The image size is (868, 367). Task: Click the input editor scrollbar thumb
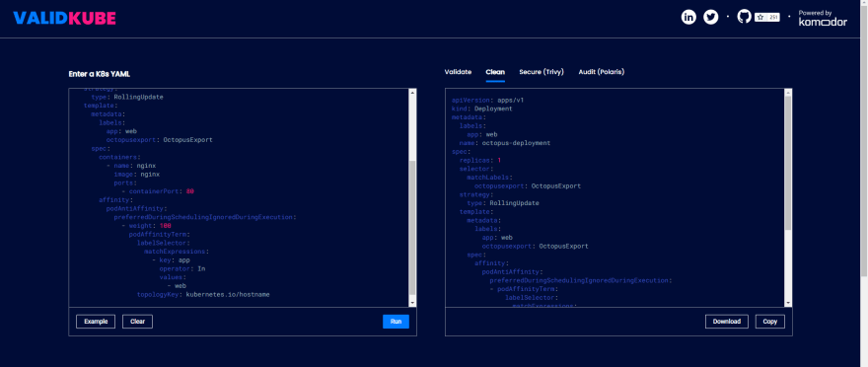tap(412, 229)
